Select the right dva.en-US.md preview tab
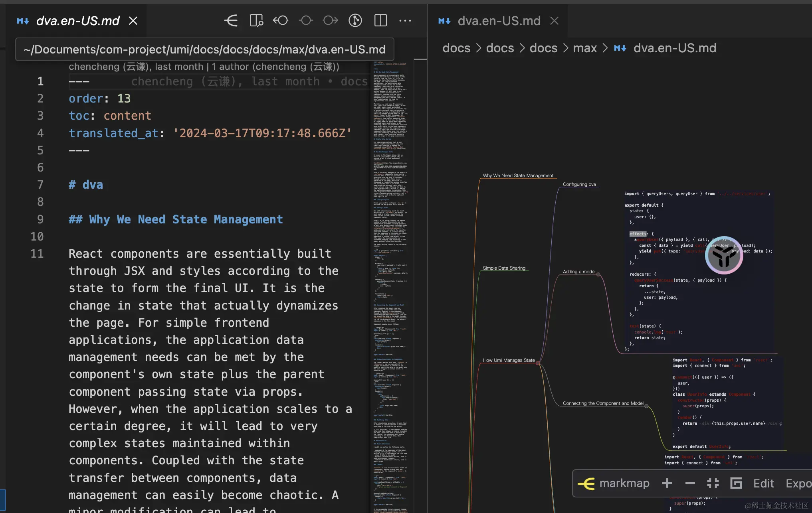Viewport: 812px width, 513px height. 499,21
